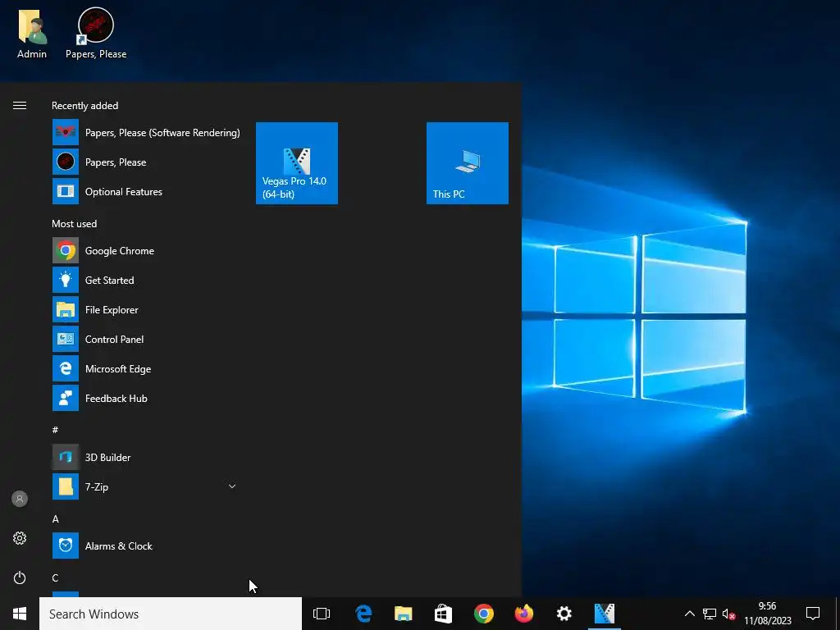Click the Vegas Pro 14.0 tile

(x=297, y=163)
